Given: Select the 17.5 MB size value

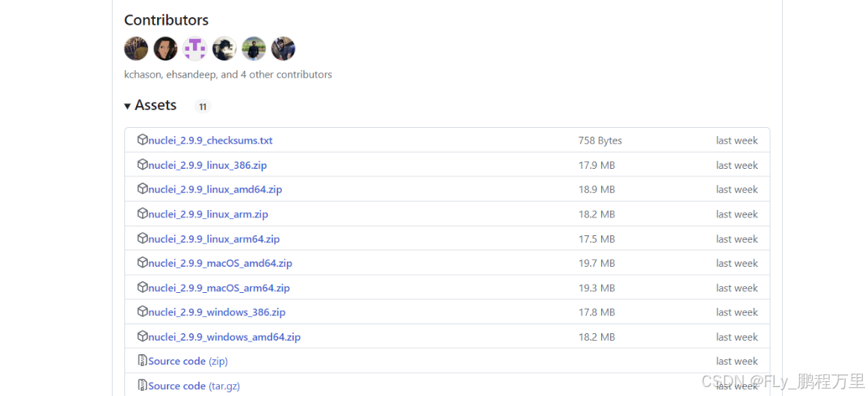Looking at the screenshot, I should point(597,239).
